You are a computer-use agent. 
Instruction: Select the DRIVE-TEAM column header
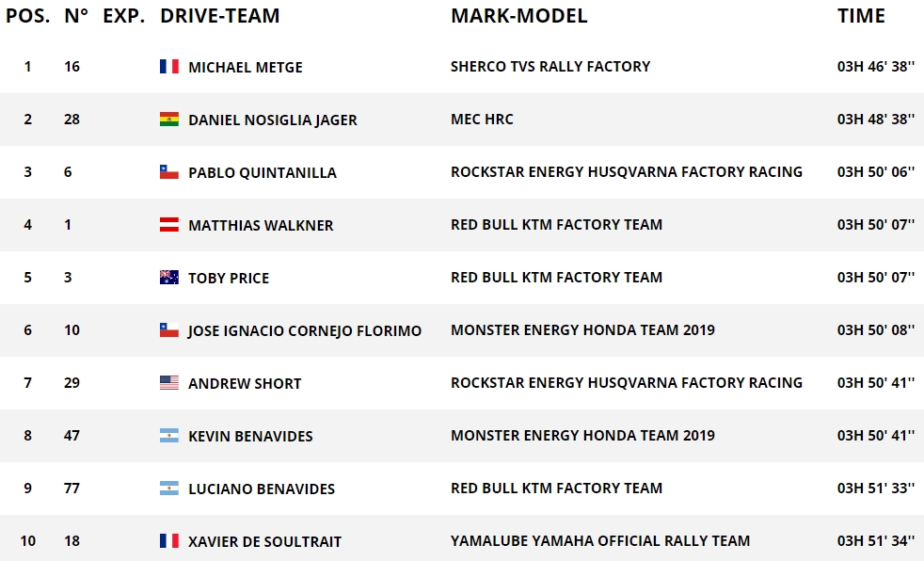pyautogui.click(x=219, y=16)
